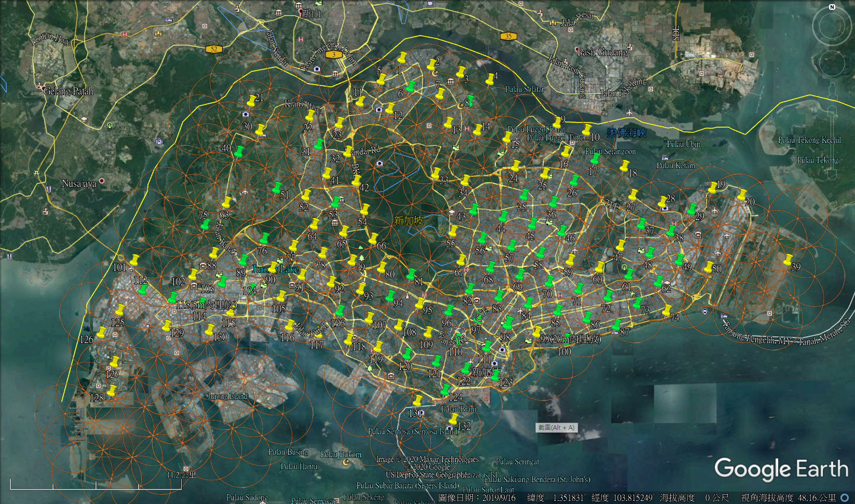
Task: Click the zoom slider bar
Action: tap(832, 140)
